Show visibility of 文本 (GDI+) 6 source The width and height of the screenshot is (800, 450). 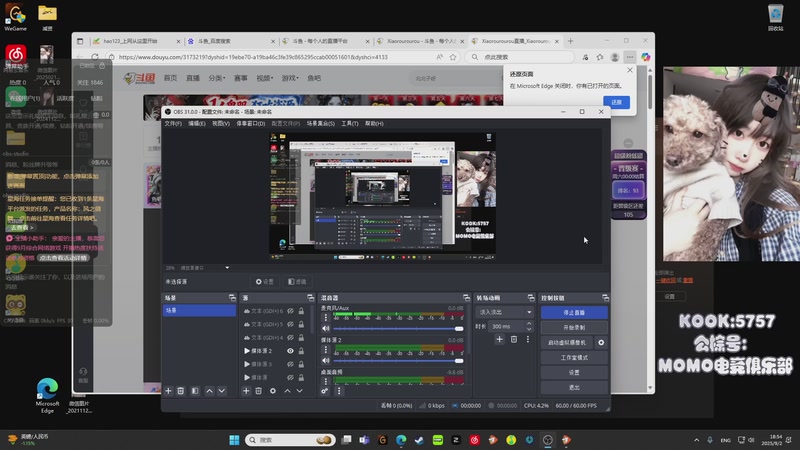[x=290, y=311]
